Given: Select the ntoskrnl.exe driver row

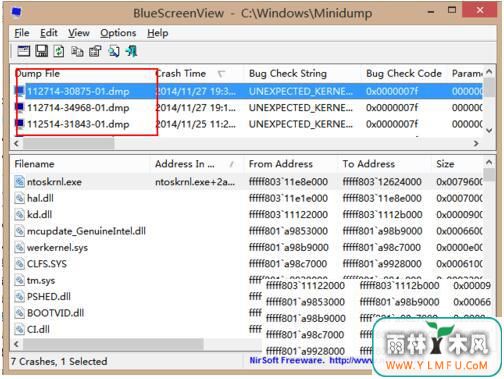Looking at the screenshot, I should [x=248, y=182].
